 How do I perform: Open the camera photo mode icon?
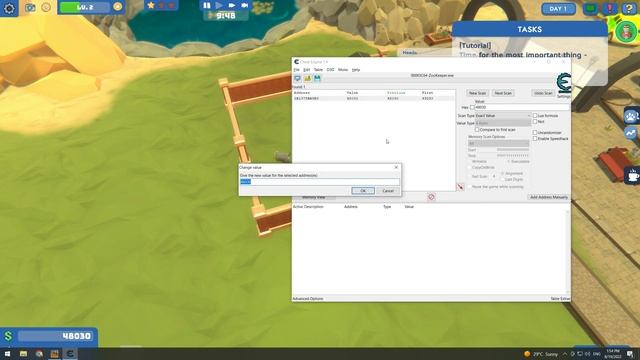[x=30, y=7]
